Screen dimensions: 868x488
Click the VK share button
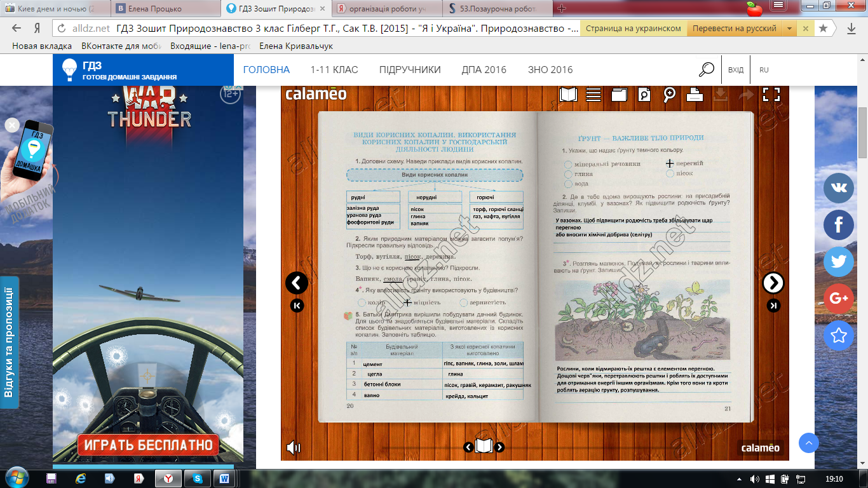pos(838,188)
